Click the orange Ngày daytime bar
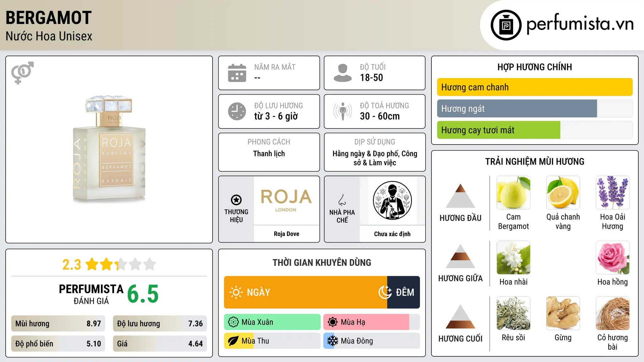Screen dimensions: 644x362 pos(305,292)
